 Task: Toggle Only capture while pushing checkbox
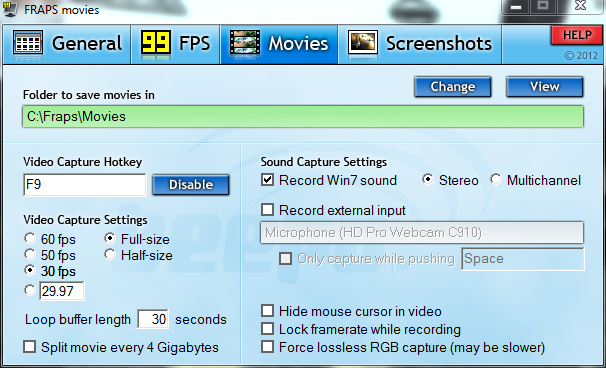(x=286, y=258)
